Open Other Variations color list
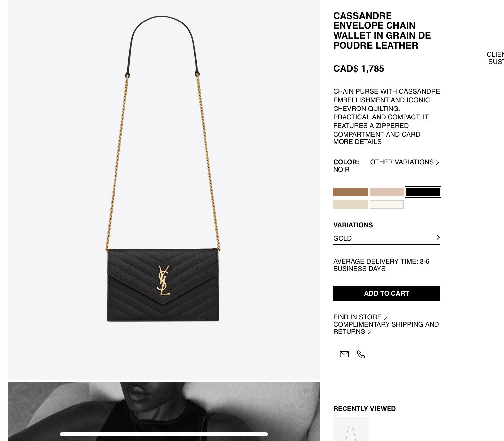 [404, 162]
